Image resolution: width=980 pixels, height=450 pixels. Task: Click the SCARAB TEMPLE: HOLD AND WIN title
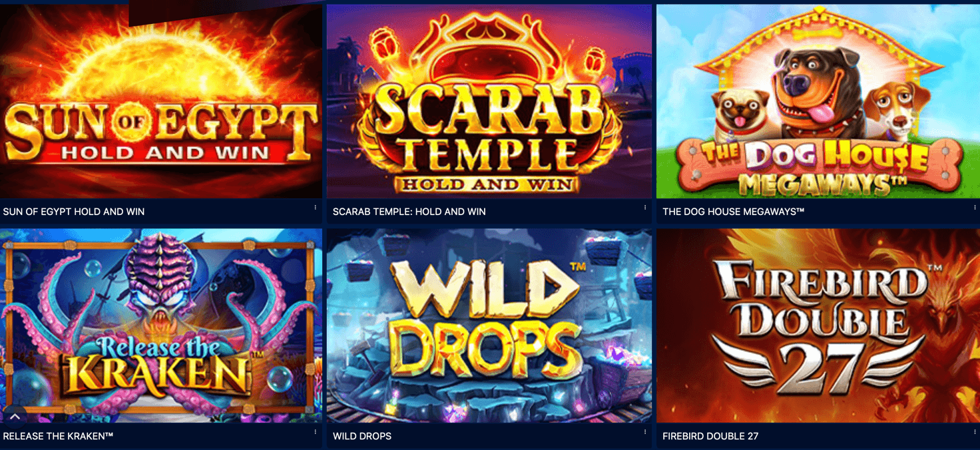[x=409, y=212]
